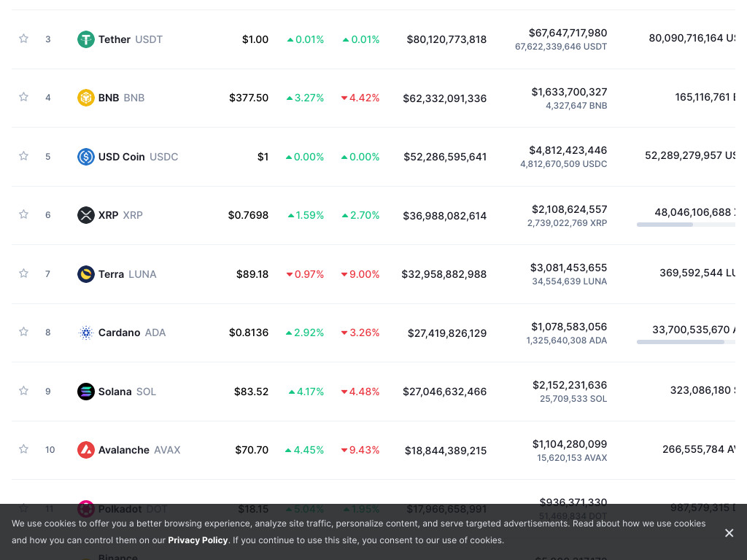Click Solana price $83.52
Viewport: 747px width, 560px height.
tap(251, 392)
